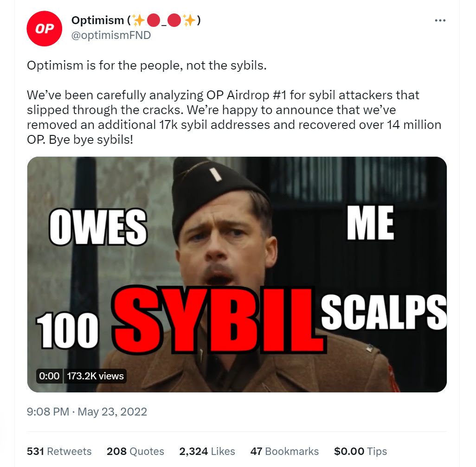
Task: Click the last sparkle emoji in name
Action: [189, 20]
